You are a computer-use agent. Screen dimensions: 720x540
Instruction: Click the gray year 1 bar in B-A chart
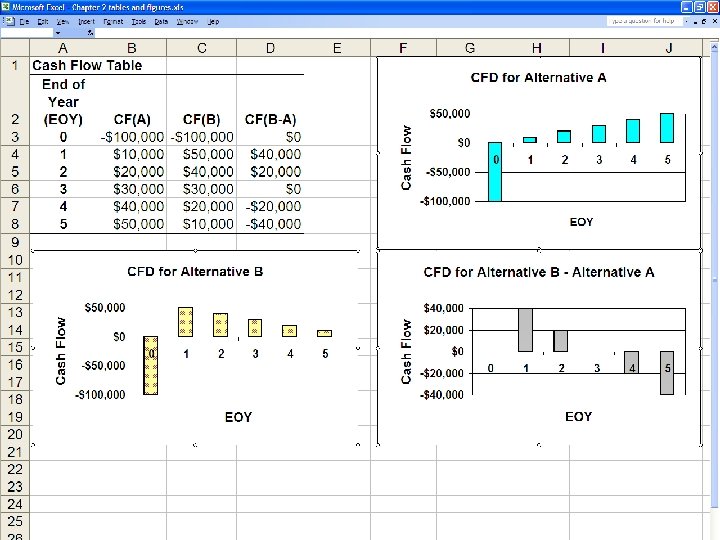525,330
